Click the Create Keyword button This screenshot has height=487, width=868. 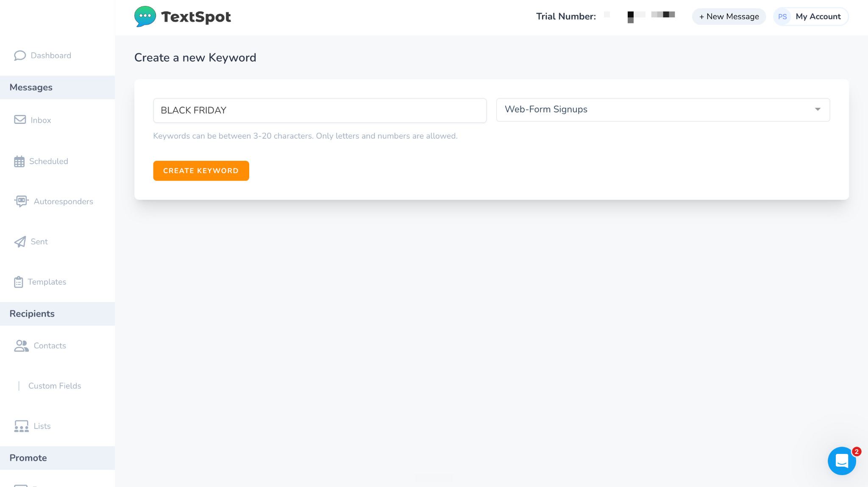(x=201, y=171)
